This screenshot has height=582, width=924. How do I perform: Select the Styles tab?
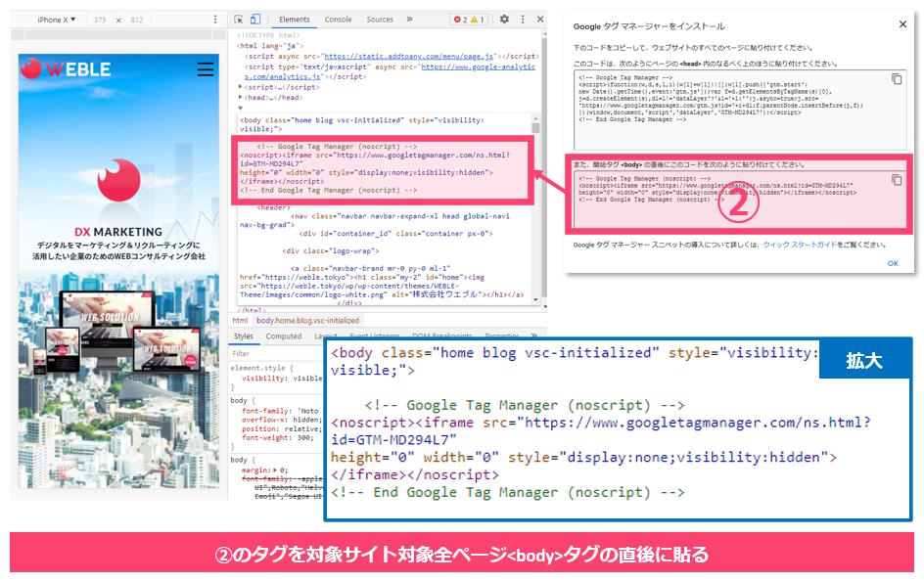(244, 336)
